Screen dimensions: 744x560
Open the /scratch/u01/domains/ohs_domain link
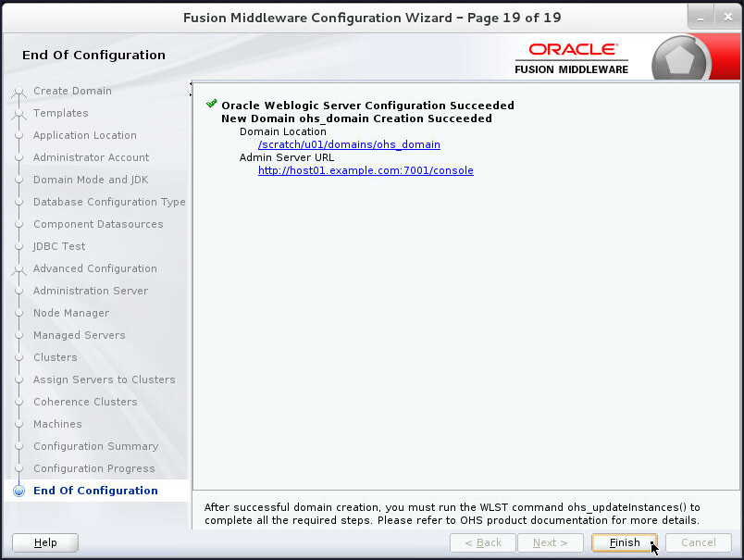[x=349, y=144]
